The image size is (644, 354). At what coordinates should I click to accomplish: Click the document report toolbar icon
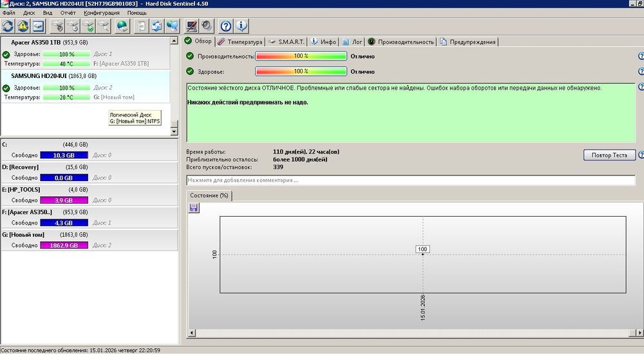(x=141, y=26)
